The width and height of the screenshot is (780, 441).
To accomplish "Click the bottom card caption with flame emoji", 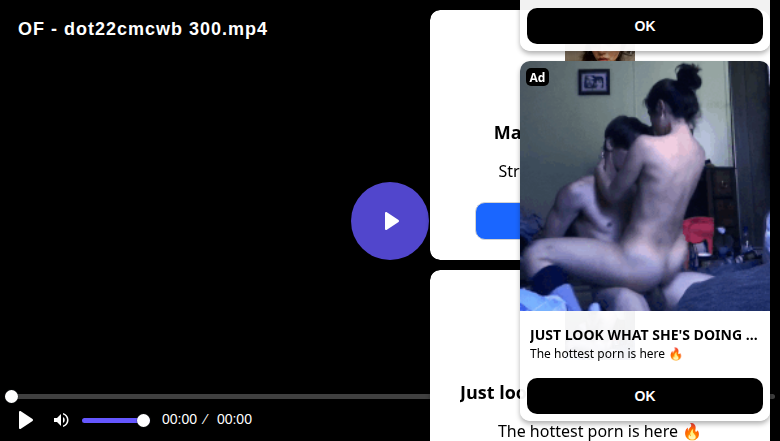I will (599, 431).
